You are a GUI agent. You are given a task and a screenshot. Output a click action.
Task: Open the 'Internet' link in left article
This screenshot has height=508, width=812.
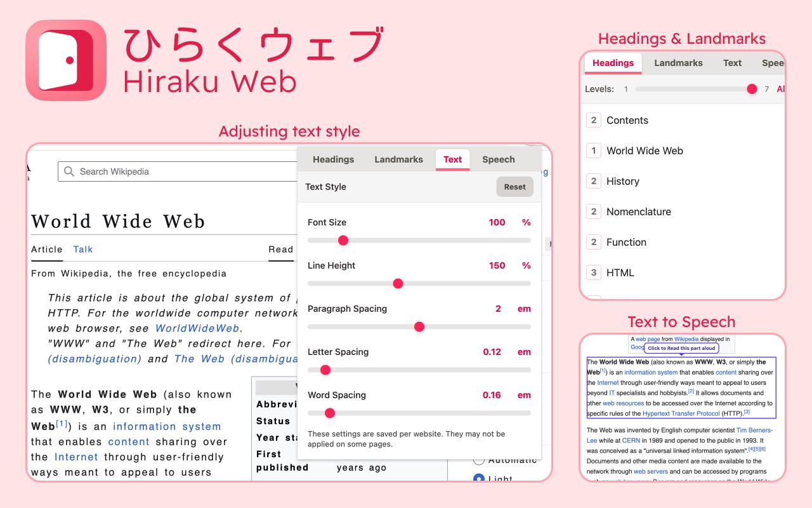click(76, 457)
